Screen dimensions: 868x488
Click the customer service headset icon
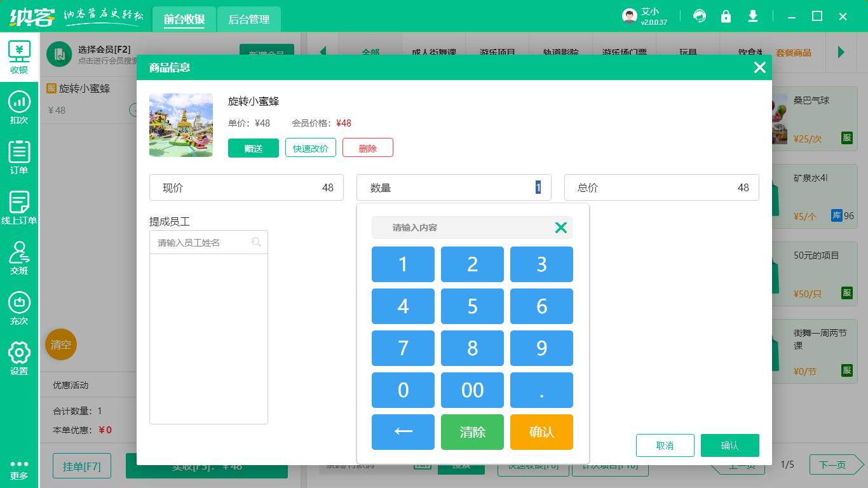coord(700,15)
